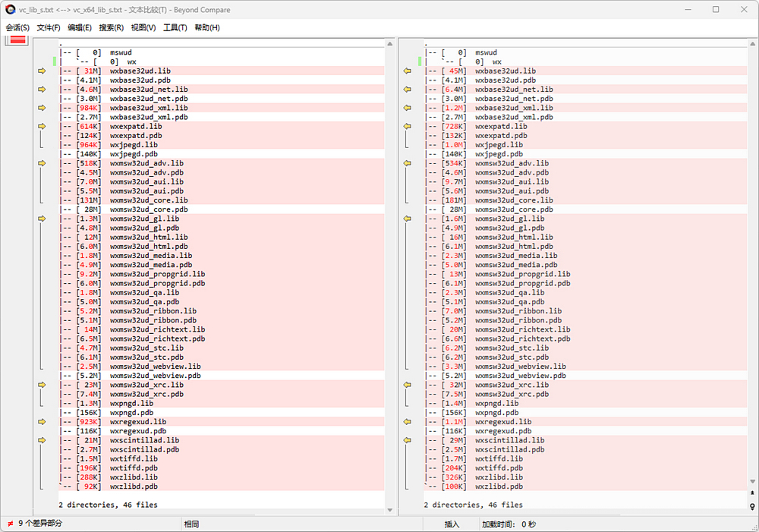
Task: Open the 工具(T) menu
Action: [175, 27]
